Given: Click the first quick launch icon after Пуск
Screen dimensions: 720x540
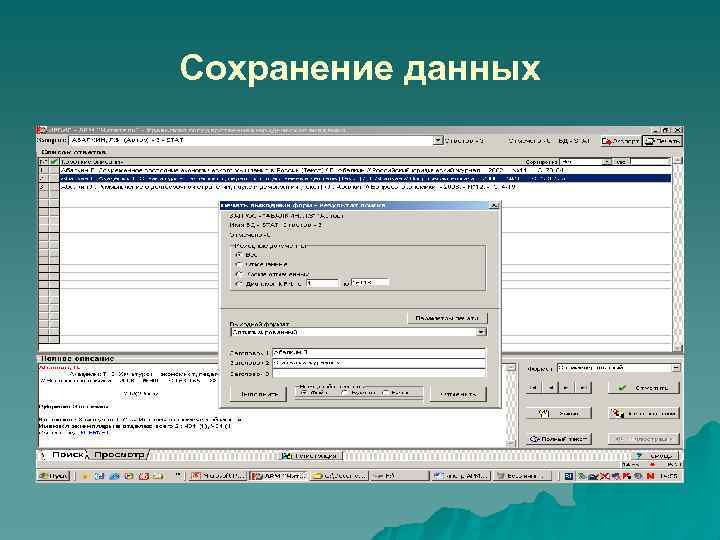Looking at the screenshot, I should coord(84,477).
